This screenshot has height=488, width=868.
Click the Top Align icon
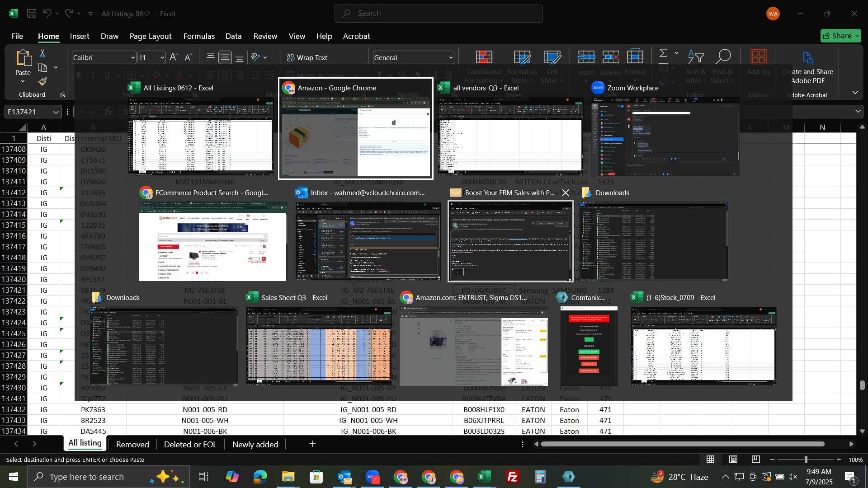point(210,57)
